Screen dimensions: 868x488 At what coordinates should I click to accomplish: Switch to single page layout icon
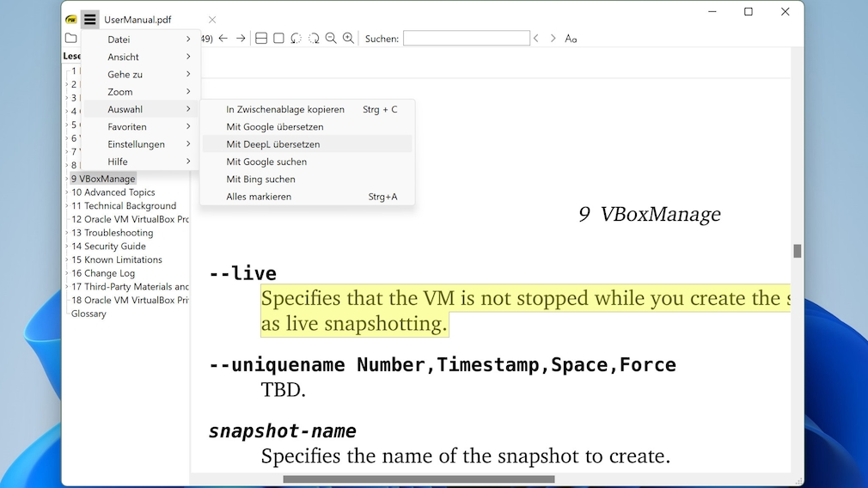point(279,38)
